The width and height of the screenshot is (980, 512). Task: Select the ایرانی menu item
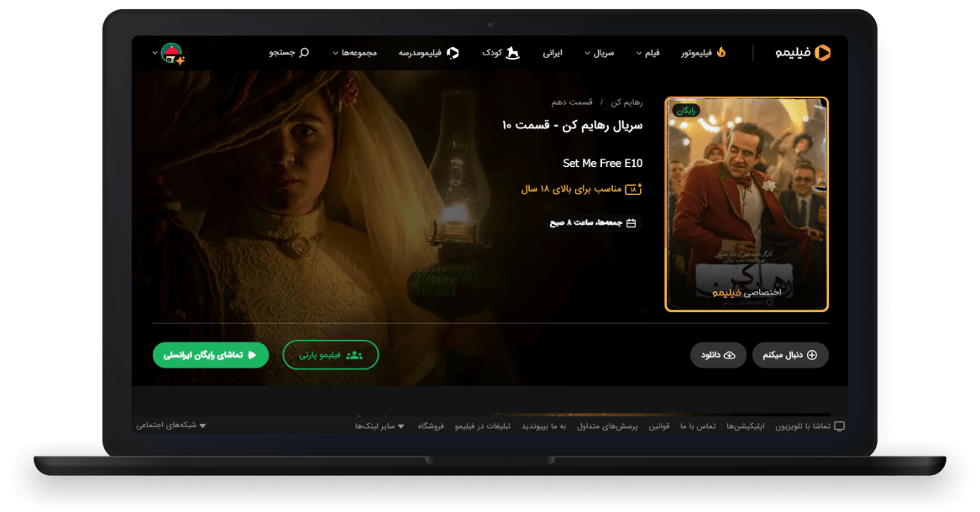pos(552,53)
